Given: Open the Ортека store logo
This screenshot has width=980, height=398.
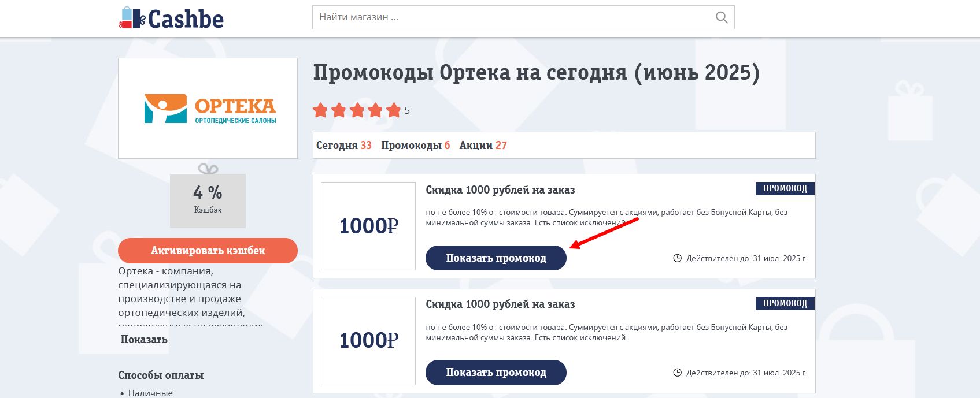Looking at the screenshot, I should click(208, 108).
